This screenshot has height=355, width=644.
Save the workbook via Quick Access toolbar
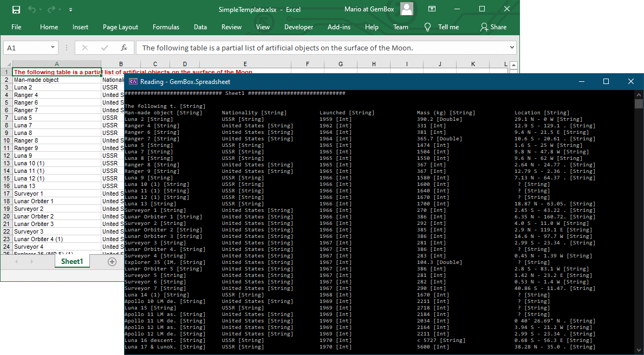click(16, 8)
